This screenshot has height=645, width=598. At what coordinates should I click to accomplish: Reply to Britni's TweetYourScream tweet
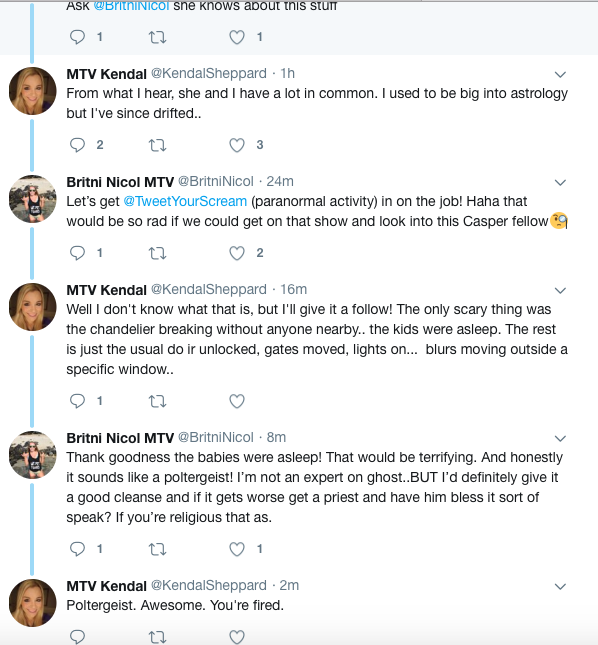coord(77,253)
